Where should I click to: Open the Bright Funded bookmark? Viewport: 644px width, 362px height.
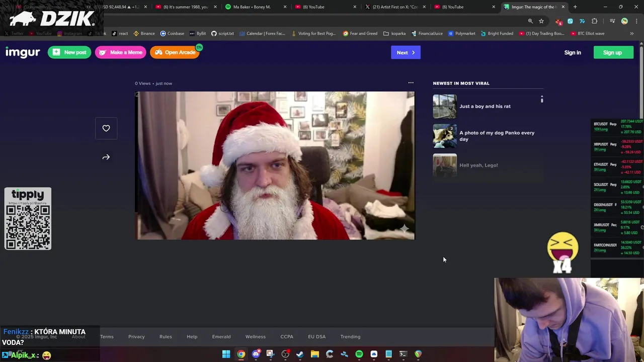point(497,34)
